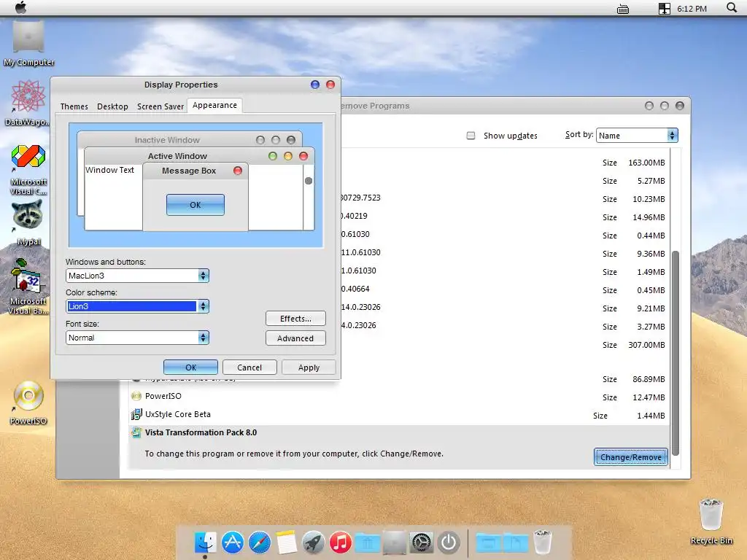
Task: Click Change/Remove for Vista Transformation Pack
Action: point(630,456)
